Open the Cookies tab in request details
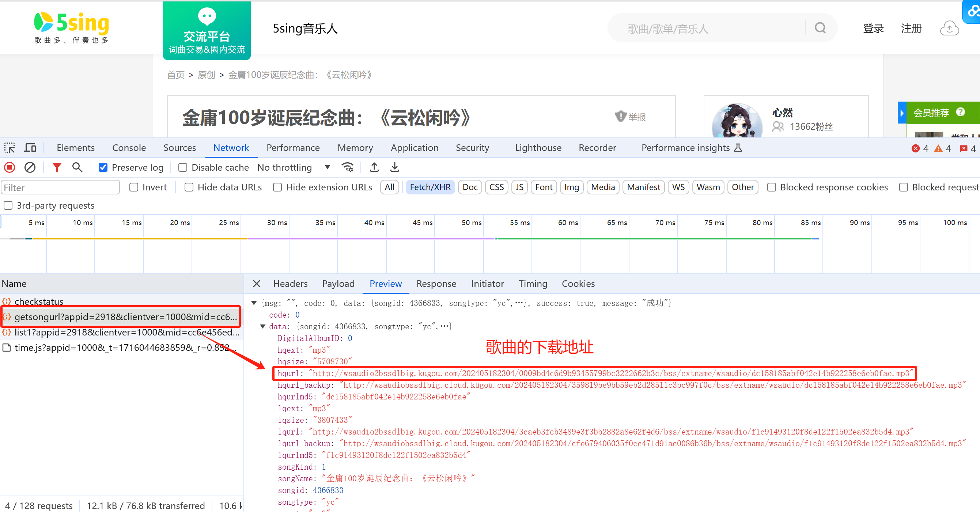Screen dimensions: 980x512 (578, 284)
